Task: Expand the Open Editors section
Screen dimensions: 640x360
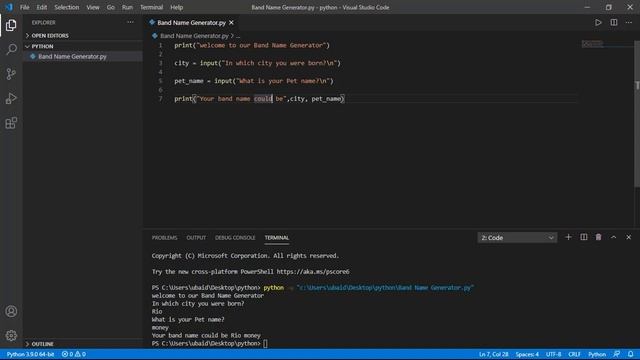Action: 83,36
